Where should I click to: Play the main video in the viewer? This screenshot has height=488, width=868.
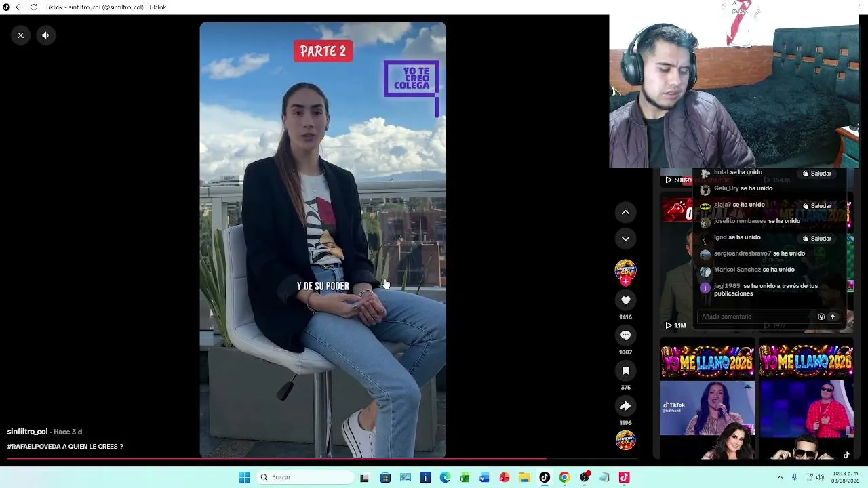(323, 240)
